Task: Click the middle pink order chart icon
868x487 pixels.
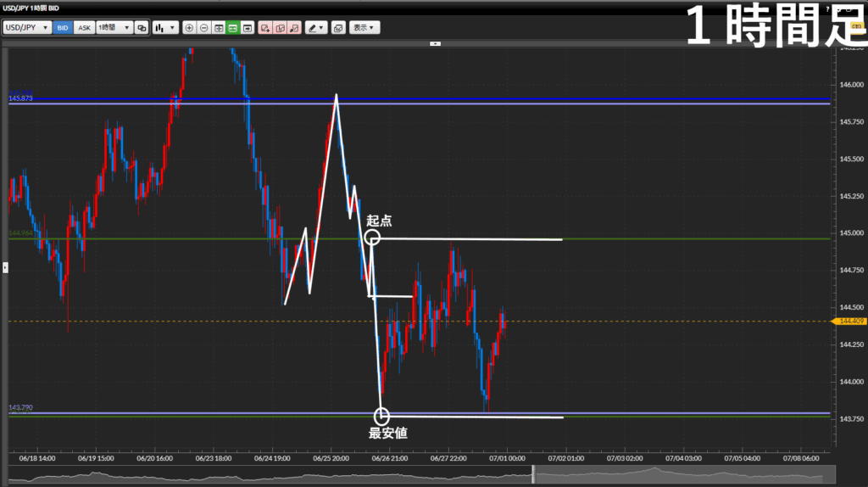Action: coord(280,28)
